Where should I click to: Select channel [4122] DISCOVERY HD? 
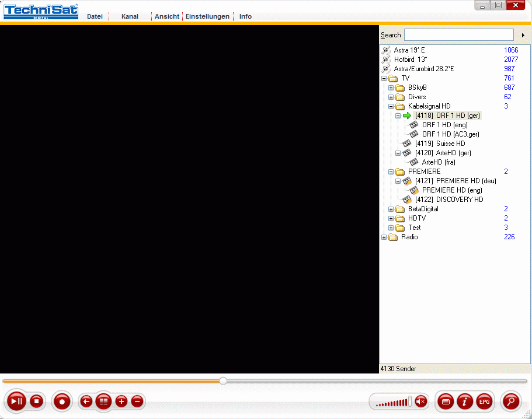[x=449, y=200]
